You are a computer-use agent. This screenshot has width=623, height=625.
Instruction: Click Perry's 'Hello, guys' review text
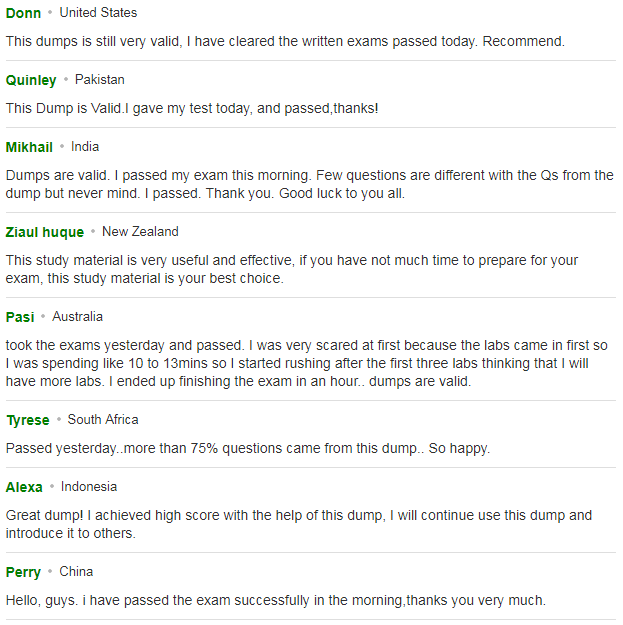[x=276, y=600]
